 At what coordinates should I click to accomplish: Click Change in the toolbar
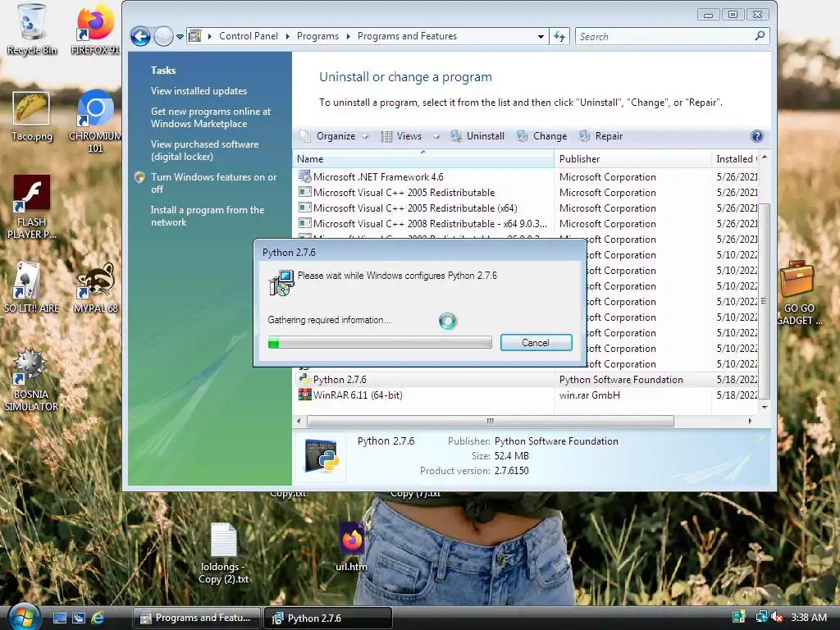pos(541,136)
